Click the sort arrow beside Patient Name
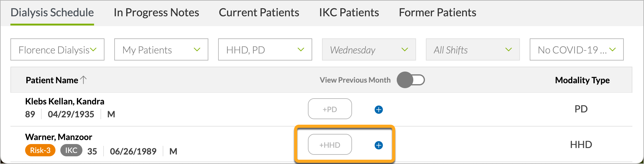 coord(83,80)
